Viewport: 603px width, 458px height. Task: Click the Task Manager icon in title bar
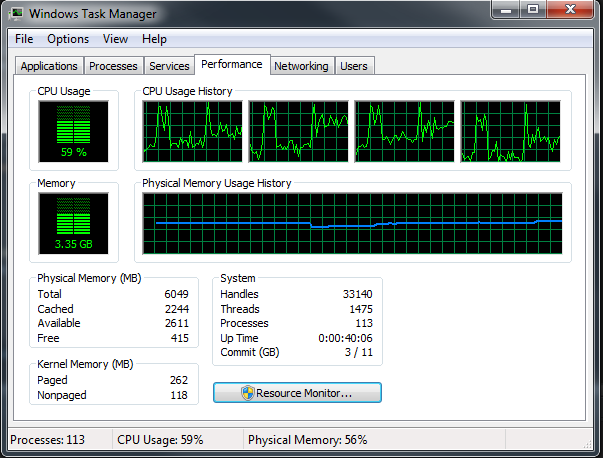click(x=17, y=14)
